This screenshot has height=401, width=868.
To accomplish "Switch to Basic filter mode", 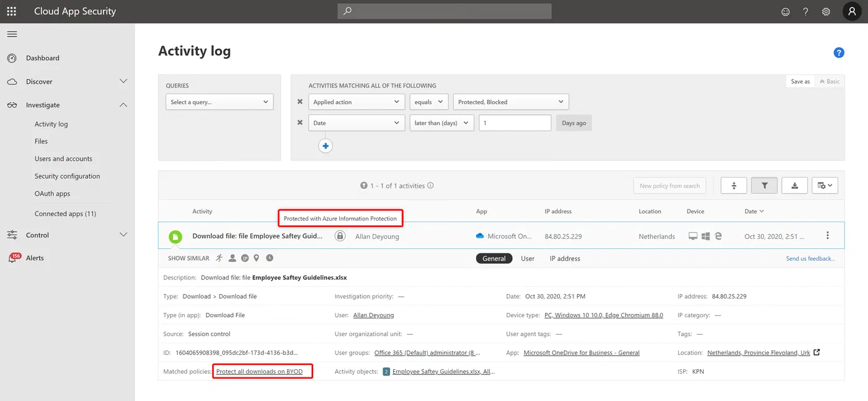I will [x=829, y=81].
